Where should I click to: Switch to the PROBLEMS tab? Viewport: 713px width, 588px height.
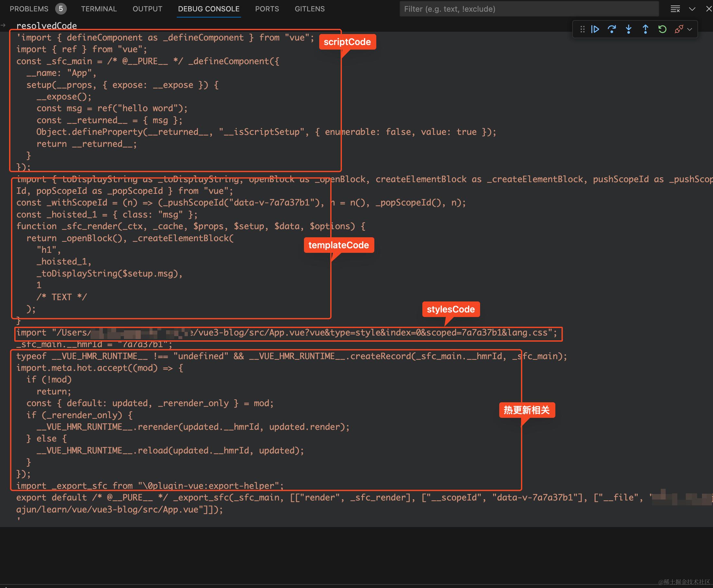[x=29, y=9]
